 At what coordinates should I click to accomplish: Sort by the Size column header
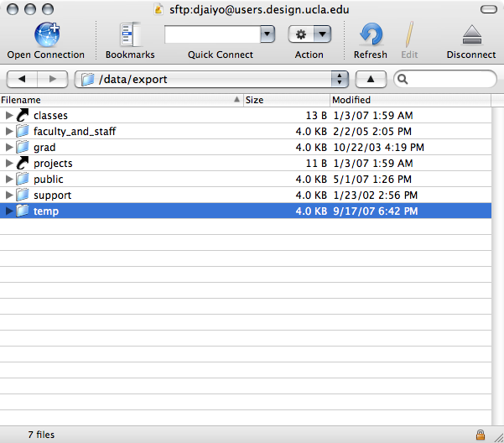(x=285, y=100)
